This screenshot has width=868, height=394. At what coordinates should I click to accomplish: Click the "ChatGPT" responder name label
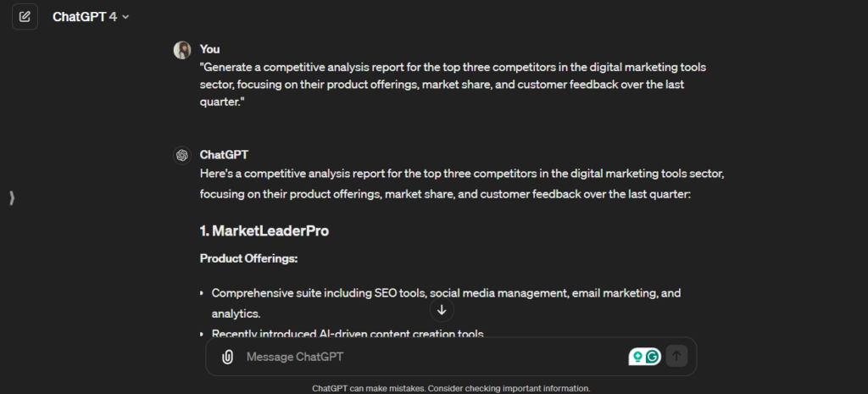coord(224,155)
